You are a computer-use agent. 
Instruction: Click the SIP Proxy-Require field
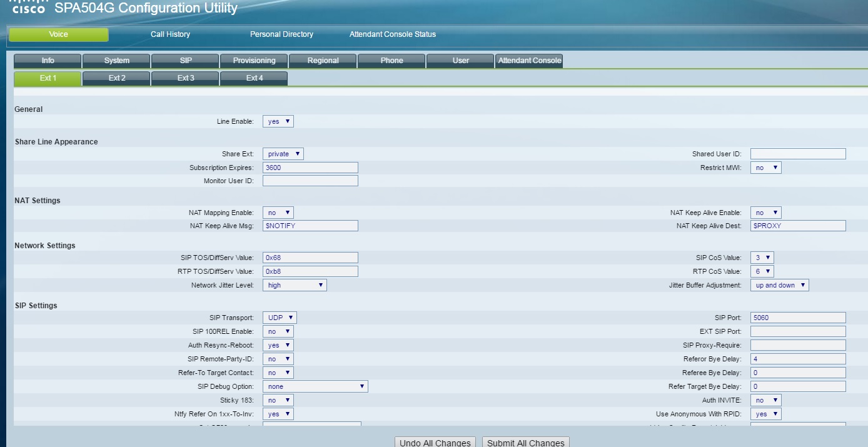click(x=798, y=345)
